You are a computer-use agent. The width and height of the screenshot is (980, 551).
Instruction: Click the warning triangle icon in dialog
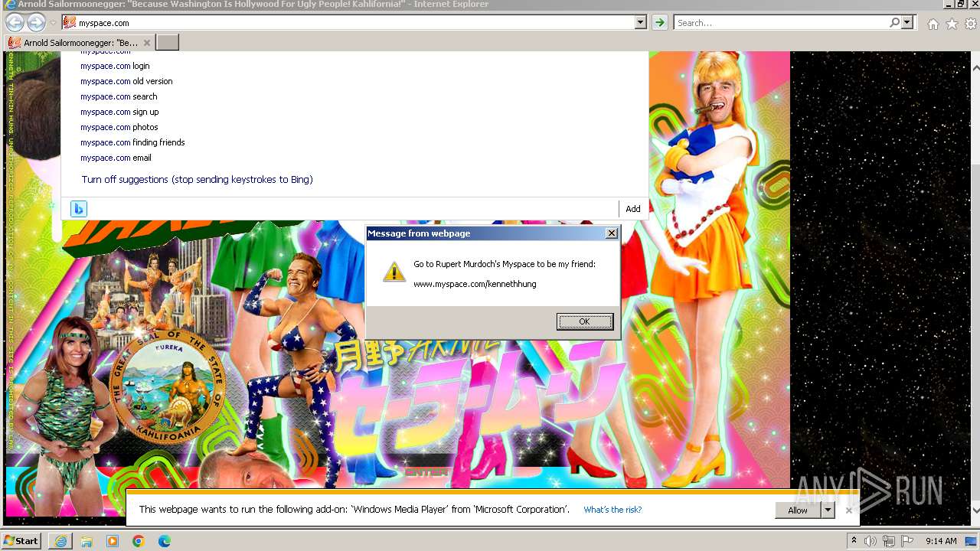pyautogui.click(x=394, y=271)
